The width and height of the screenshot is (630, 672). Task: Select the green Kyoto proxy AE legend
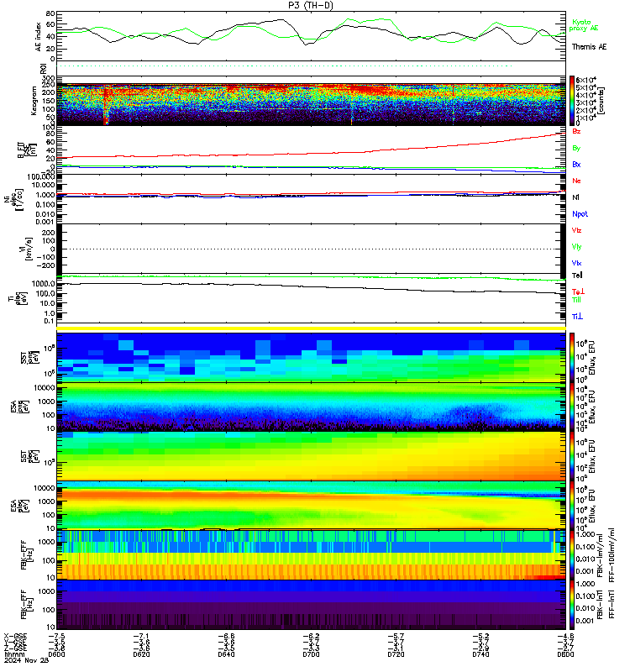pyautogui.click(x=583, y=25)
